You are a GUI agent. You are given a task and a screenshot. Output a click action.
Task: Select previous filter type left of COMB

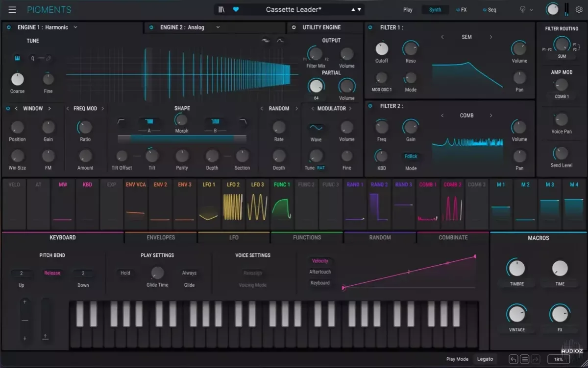pyautogui.click(x=442, y=115)
